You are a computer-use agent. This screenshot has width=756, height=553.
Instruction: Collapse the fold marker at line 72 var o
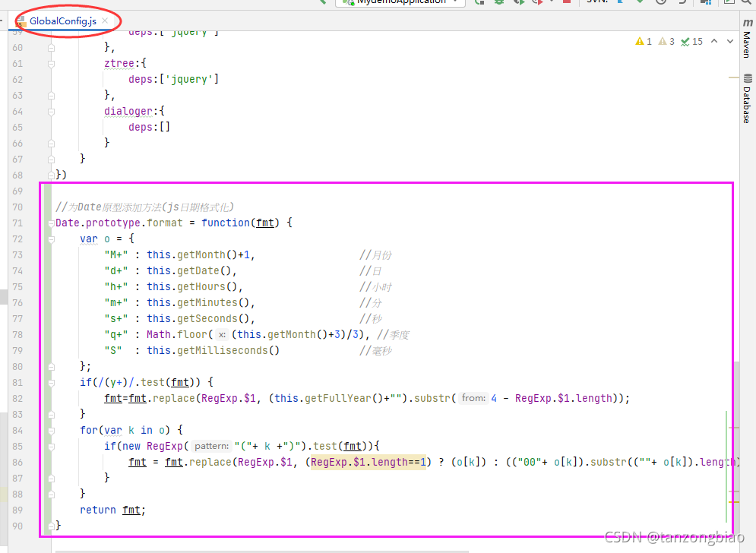click(51, 239)
